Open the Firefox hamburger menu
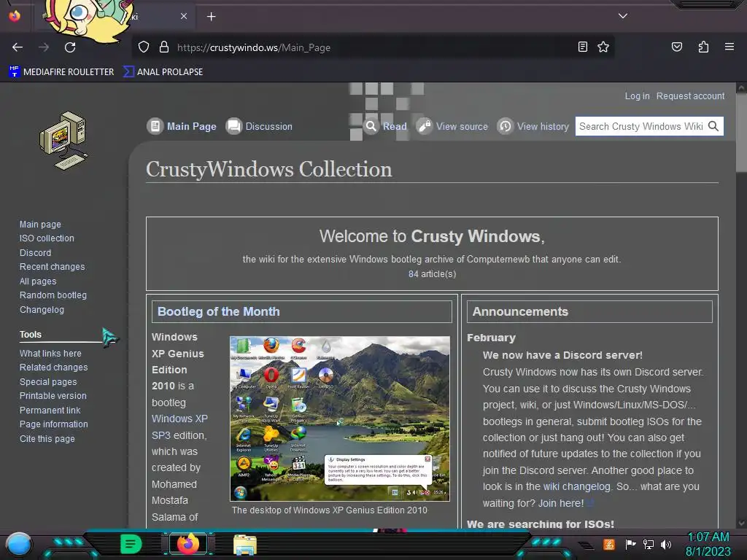Image resolution: width=747 pixels, height=560 pixels. (729, 47)
